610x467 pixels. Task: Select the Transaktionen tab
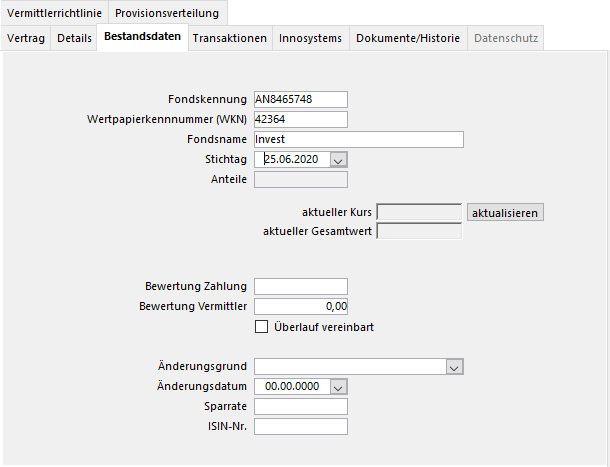click(229, 39)
